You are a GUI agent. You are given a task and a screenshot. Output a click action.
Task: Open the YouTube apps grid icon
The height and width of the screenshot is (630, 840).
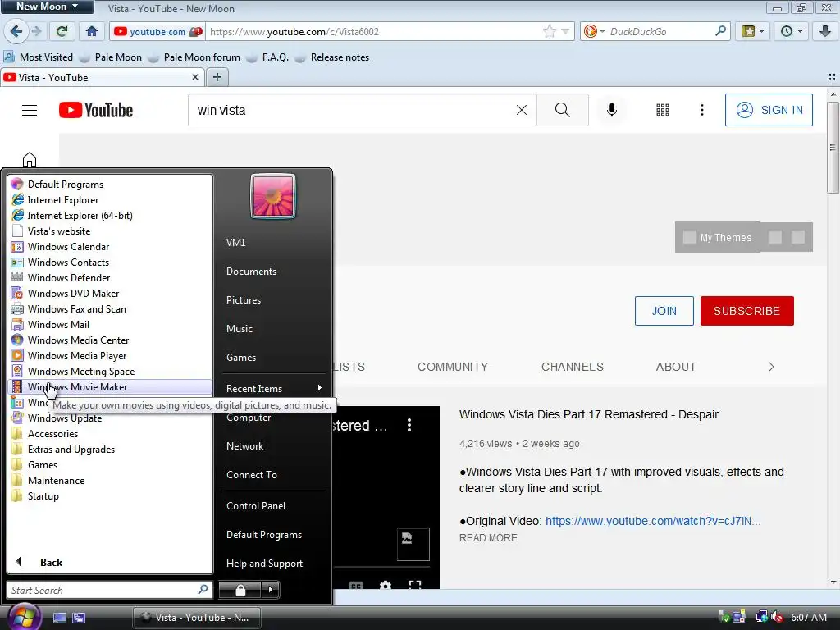point(663,111)
